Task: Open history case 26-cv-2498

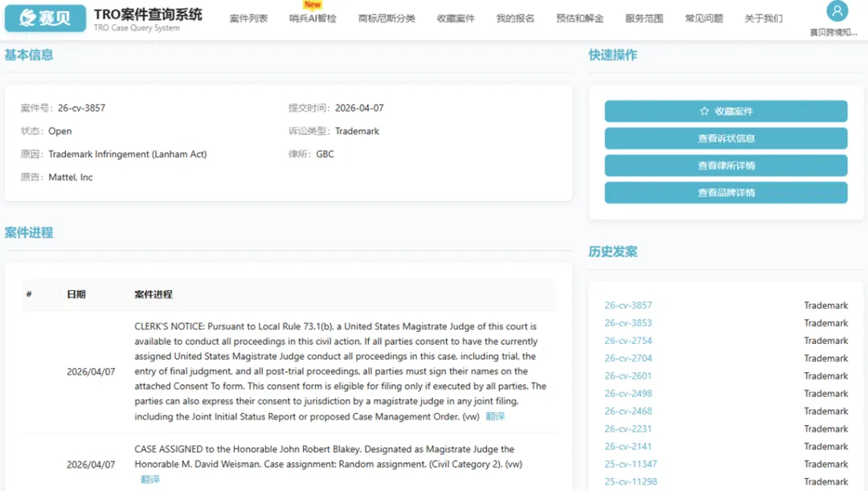Action: [628, 394]
